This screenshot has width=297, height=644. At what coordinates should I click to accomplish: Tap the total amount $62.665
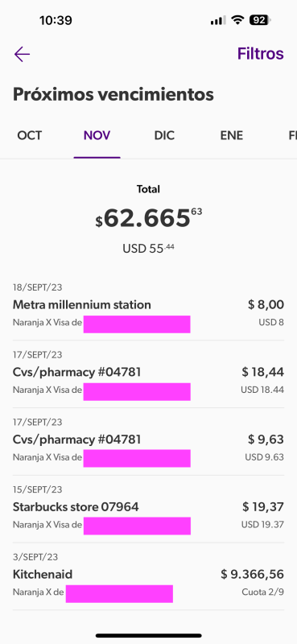click(149, 218)
